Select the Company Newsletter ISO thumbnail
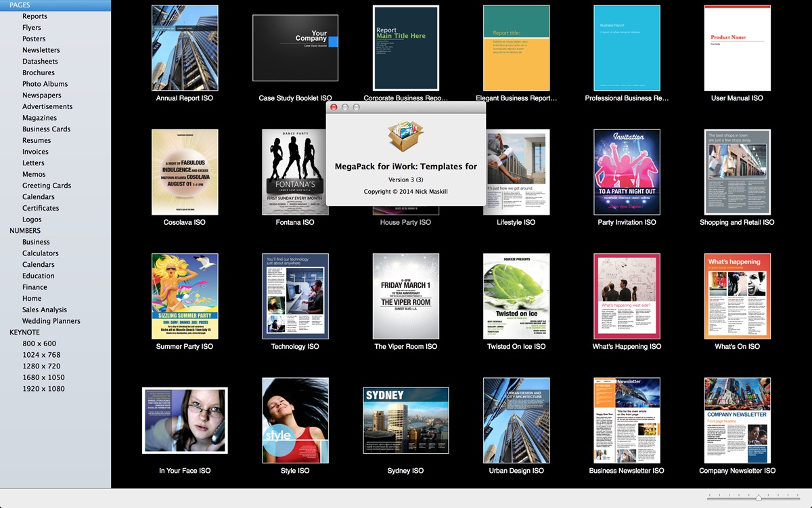The image size is (812, 508). 737,421
